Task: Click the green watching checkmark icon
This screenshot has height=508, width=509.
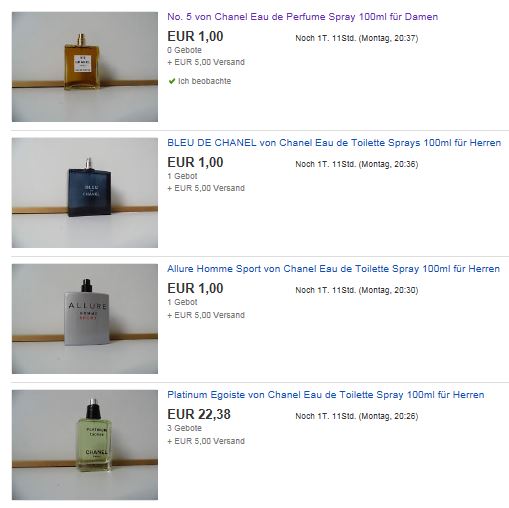Action: (172, 81)
